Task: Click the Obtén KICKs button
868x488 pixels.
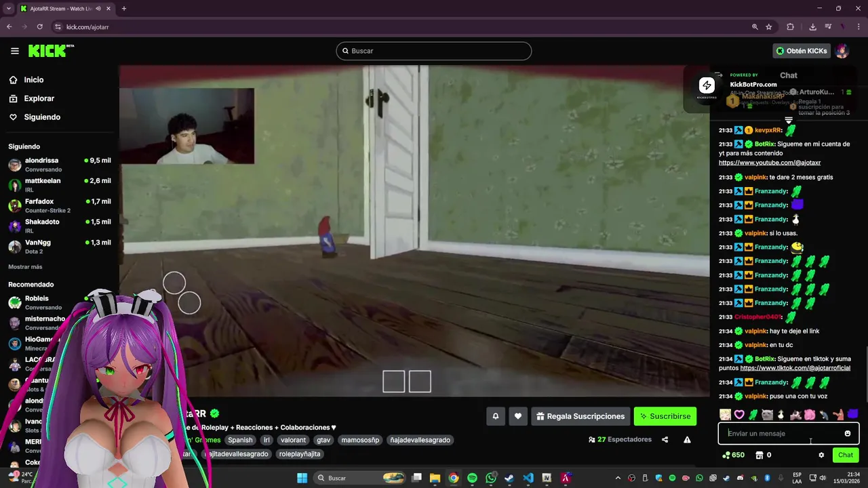Action: click(802, 51)
